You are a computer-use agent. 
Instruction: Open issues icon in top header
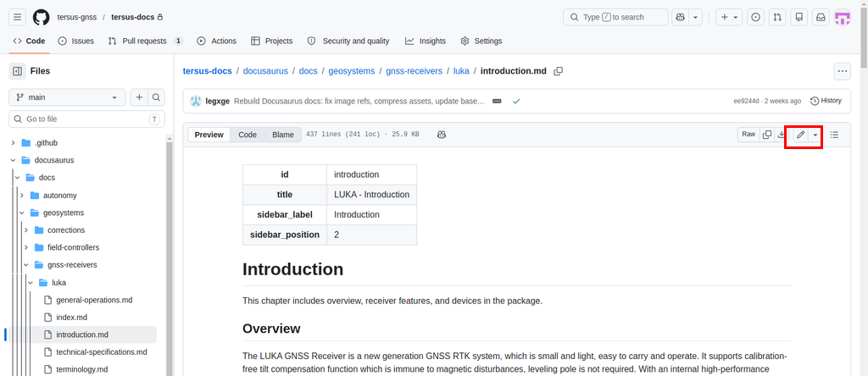[x=755, y=17]
